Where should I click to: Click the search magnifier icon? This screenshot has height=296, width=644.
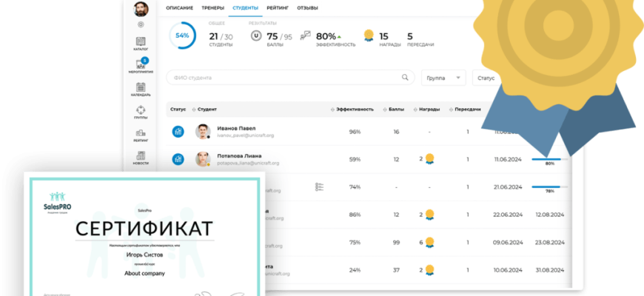pos(405,77)
